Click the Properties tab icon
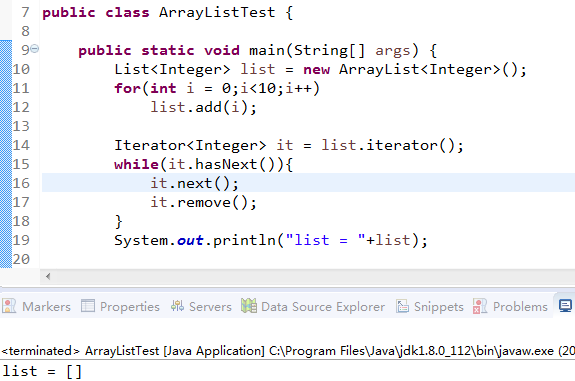The image size is (575, 381). pos(88,305)
